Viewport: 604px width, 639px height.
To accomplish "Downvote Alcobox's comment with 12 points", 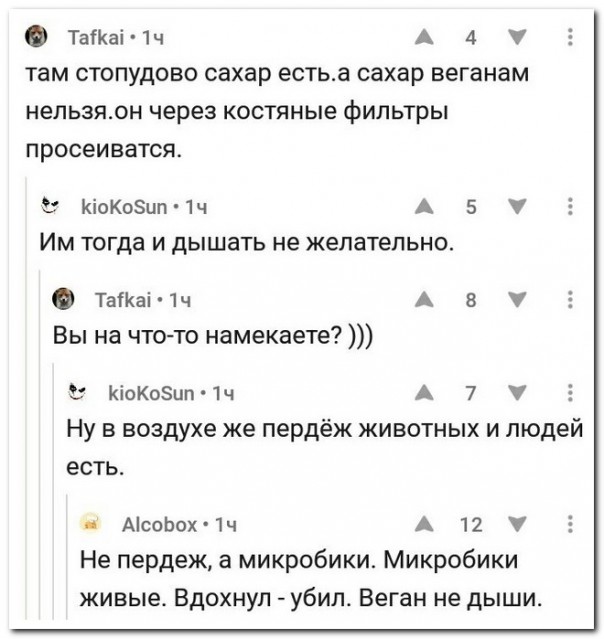I will tap(518, 523).
